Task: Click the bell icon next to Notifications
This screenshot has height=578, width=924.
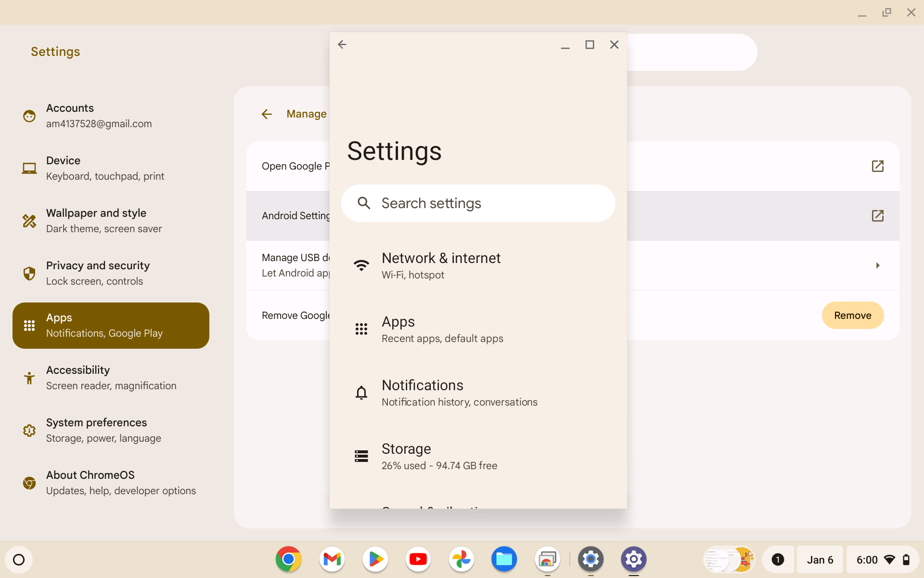Action: click(x=361, y=392)
